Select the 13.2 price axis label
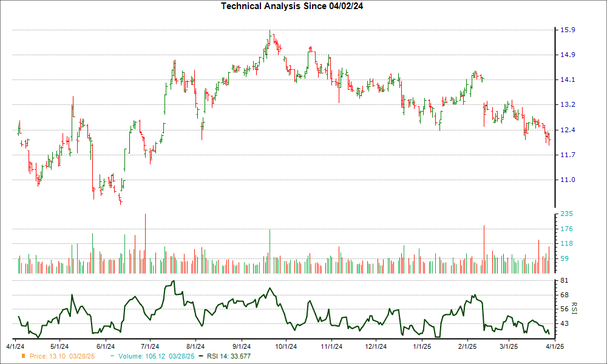Viewport: 607px width, 364px height. click(568, 104)
